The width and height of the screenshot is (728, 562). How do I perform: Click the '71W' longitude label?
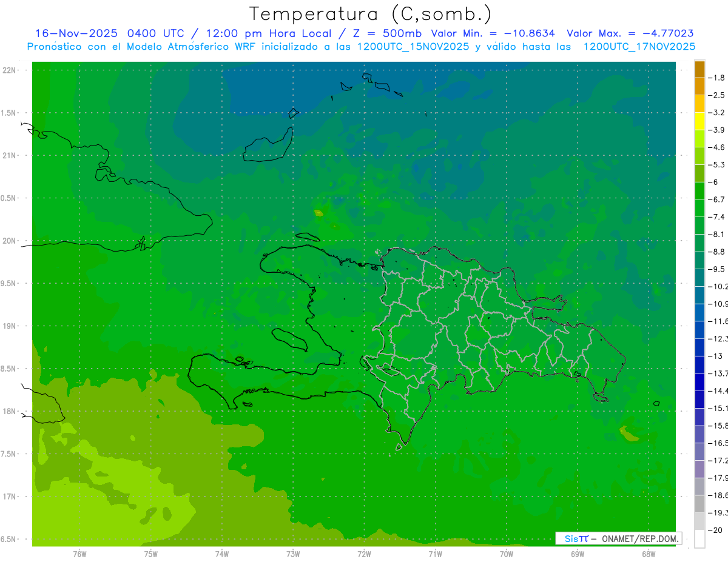coord(435,554)
